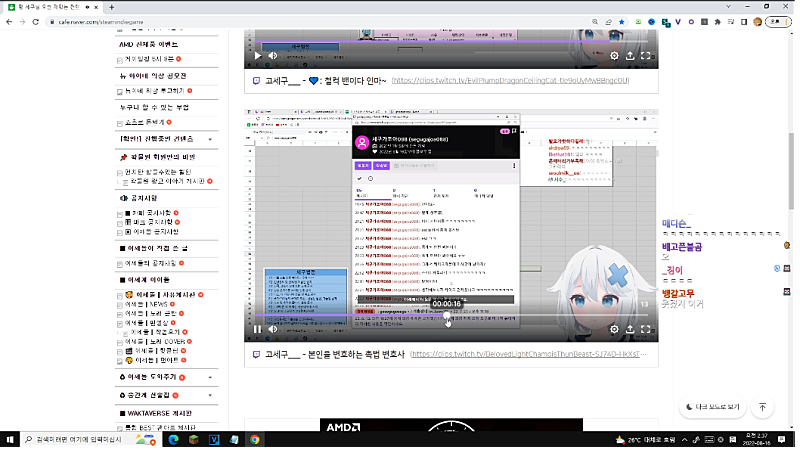
Task: Enter fullscreen on top clip
Action: pos(647,56)
